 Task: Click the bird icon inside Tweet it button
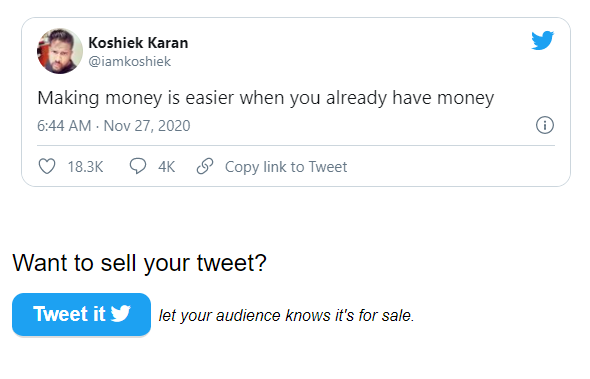coord(121,314)
